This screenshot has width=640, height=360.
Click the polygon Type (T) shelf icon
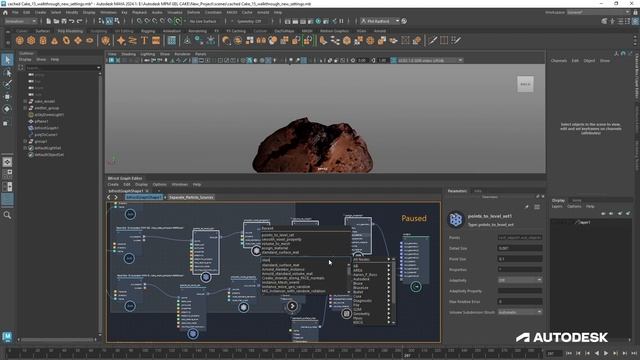pyautogui.click(x=144, y=40)
